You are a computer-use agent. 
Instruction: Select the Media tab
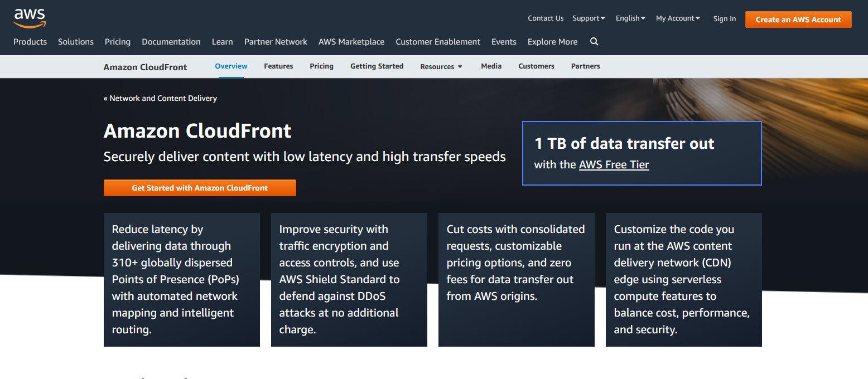click(491, 66)
